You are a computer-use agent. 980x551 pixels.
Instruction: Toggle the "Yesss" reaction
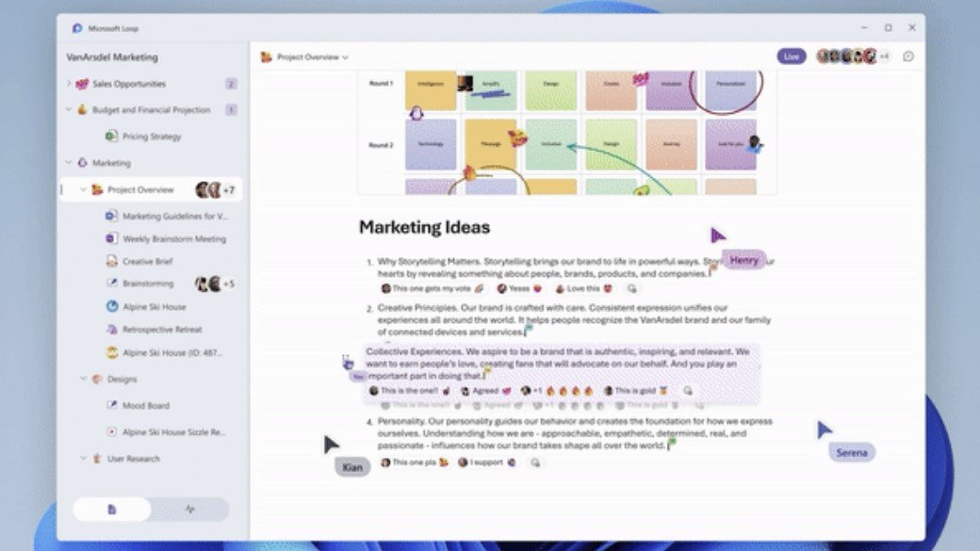click(x=519, y=288)
